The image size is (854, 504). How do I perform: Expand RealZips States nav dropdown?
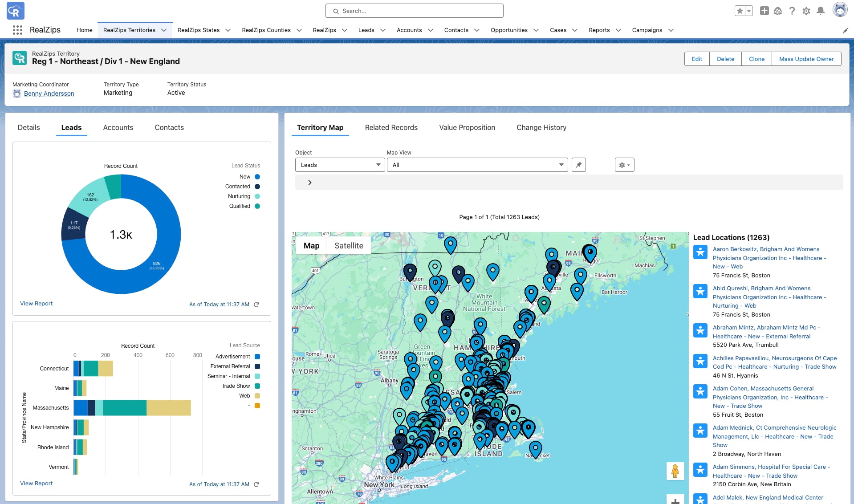pos(228,30)
